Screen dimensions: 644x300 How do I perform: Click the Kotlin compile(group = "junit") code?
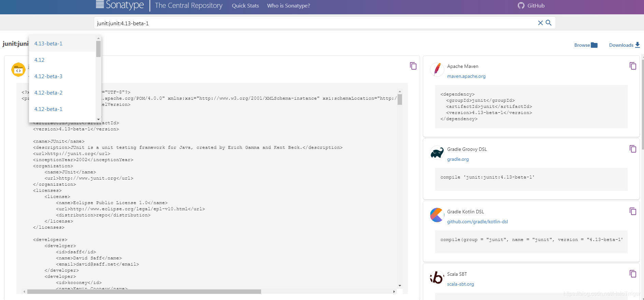(531, 240)
